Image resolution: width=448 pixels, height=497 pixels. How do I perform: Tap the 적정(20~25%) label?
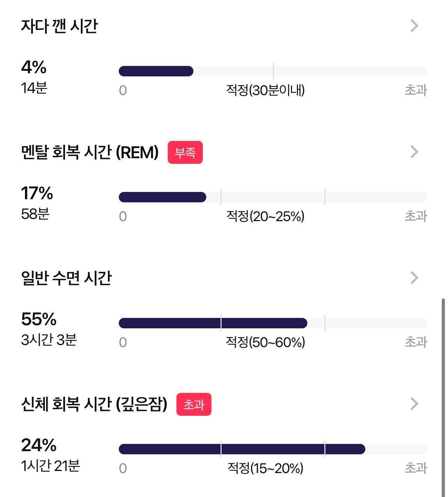point(265,216)
